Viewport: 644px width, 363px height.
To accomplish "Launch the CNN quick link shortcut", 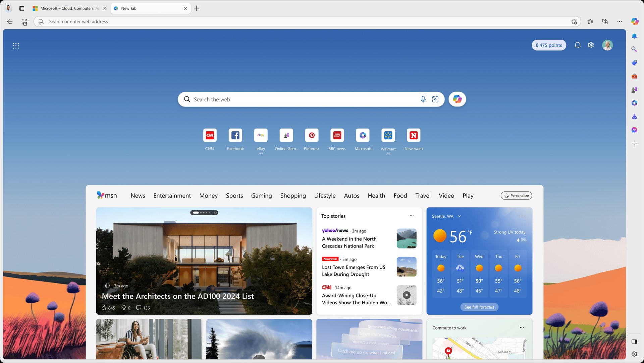I will click(x=210, y=135).
